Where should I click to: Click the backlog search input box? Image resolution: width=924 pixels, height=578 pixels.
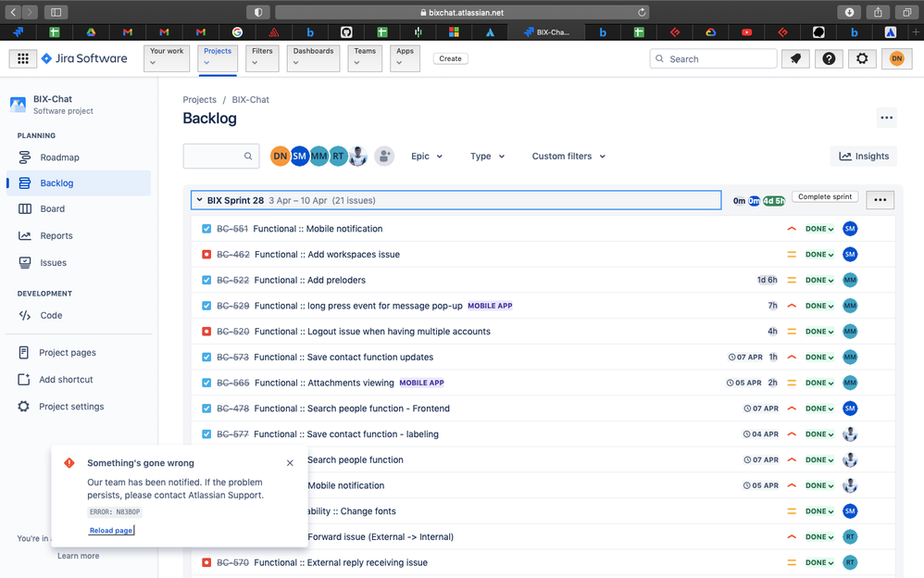pyautogui.click(x=221, y=157)
